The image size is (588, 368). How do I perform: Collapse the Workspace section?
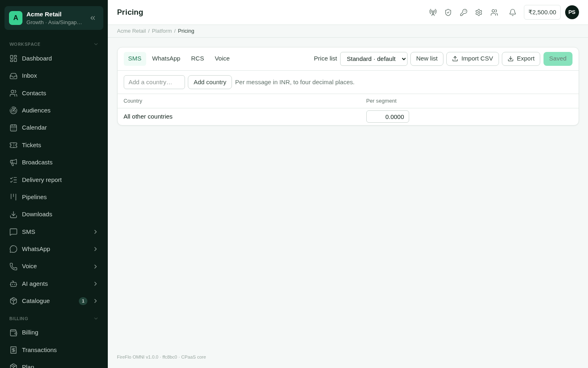coord(54,44)
